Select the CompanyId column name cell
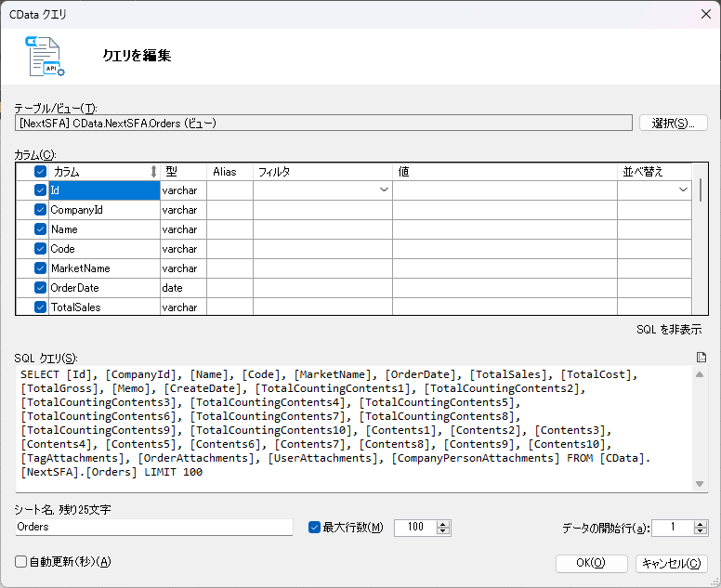Screen dimensions: 721x588 click(x=104, y=210)
